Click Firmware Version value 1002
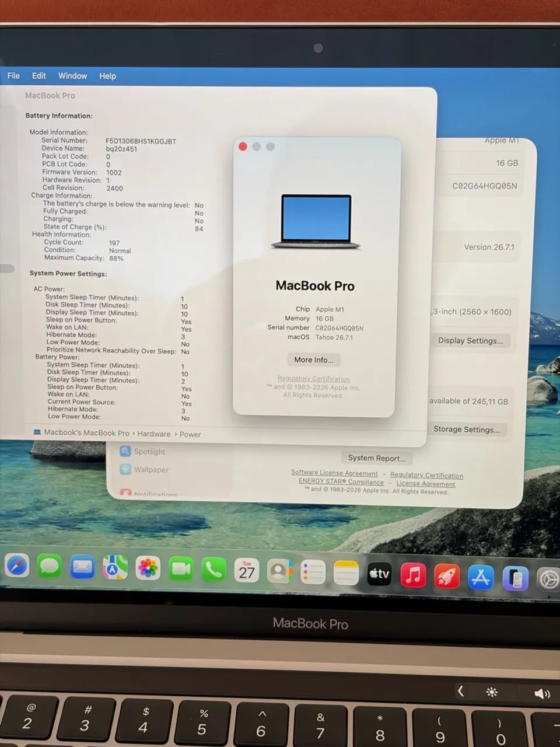560x747 pixels. (114, 172)
